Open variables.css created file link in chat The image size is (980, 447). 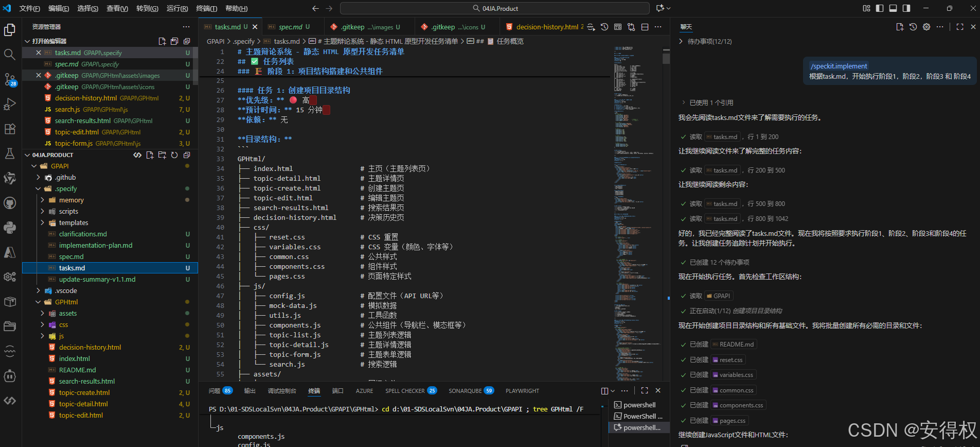click(733, 375)
